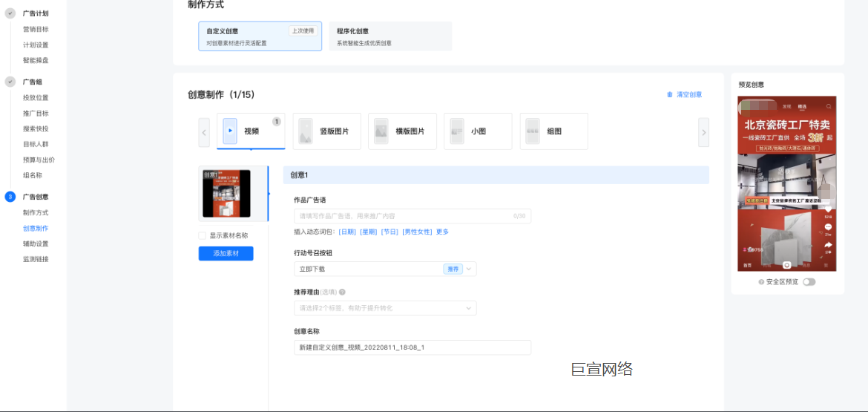The height and width of the screenshot is (412, 868).
Task: Switch to the 小图 tab
Action: click(478, 131)
